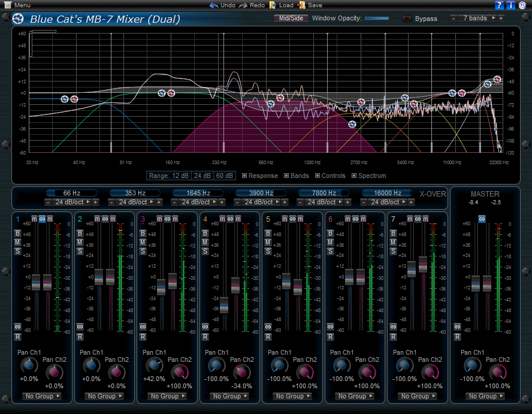Toggle the B button on band 1
Viewport: 532px width, 414px height.
pyautogui.click(x=17, y=234)
